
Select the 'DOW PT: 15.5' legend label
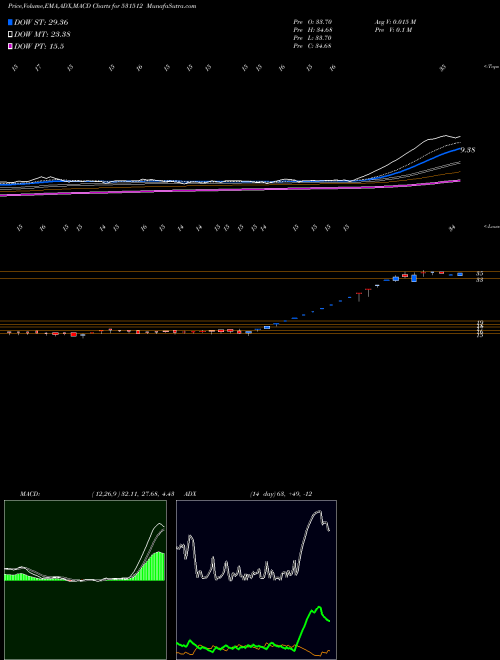coord(39,47)
